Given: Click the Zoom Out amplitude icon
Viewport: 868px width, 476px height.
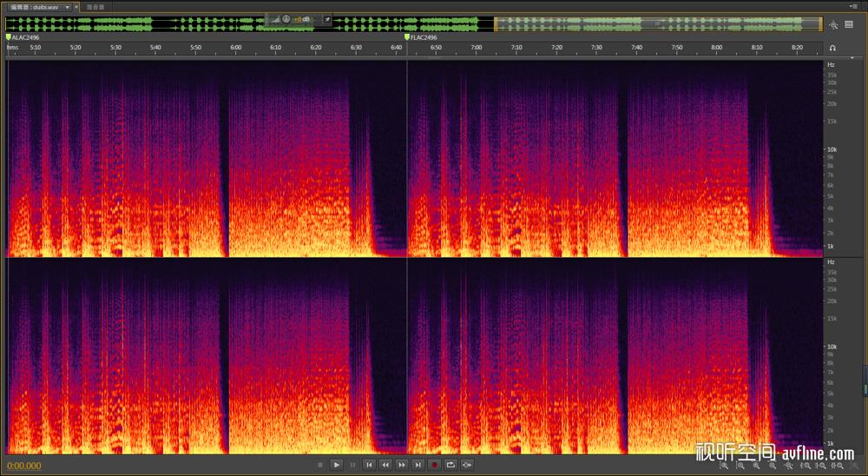Looking at the screenshot, I should point(740,466).
